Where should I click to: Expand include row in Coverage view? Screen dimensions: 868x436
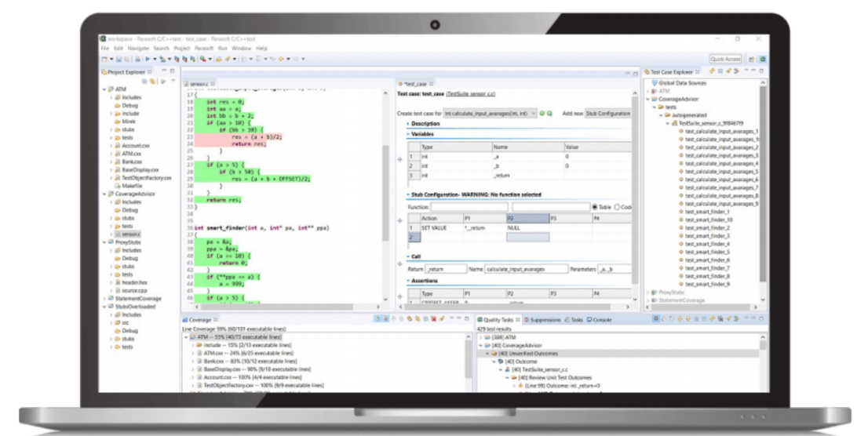(x=193, y=345)
